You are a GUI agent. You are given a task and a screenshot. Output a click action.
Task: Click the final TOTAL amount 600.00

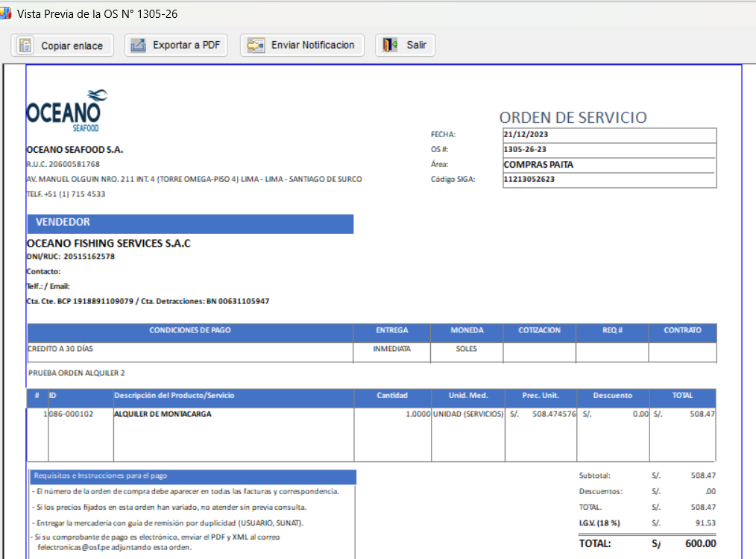point(700,543)
